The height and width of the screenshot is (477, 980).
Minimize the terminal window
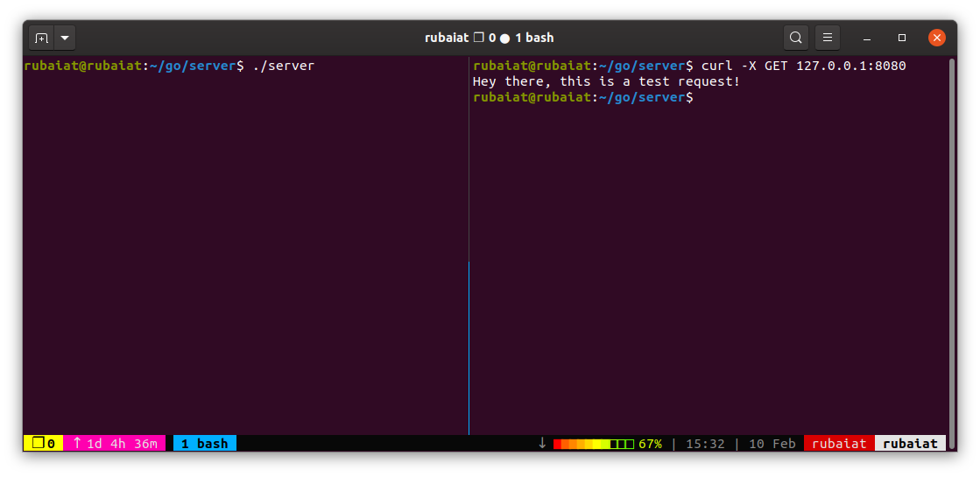tap(867, 39)
